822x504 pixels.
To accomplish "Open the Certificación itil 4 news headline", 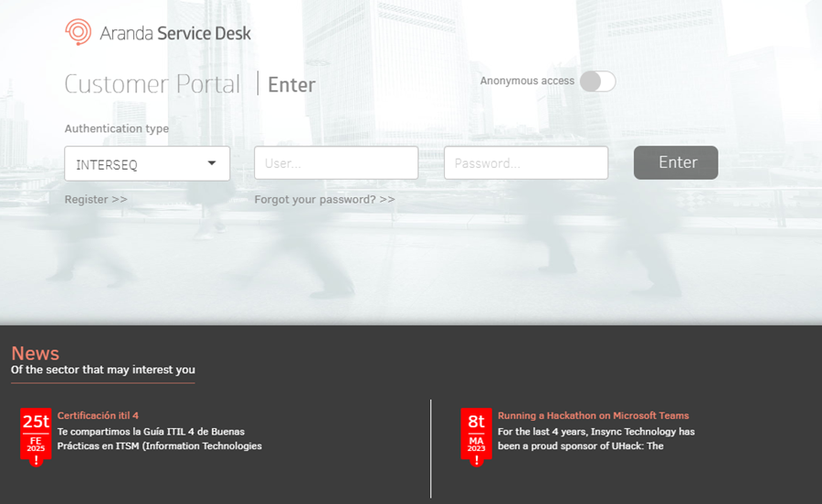I will click(x=98, y=415).
